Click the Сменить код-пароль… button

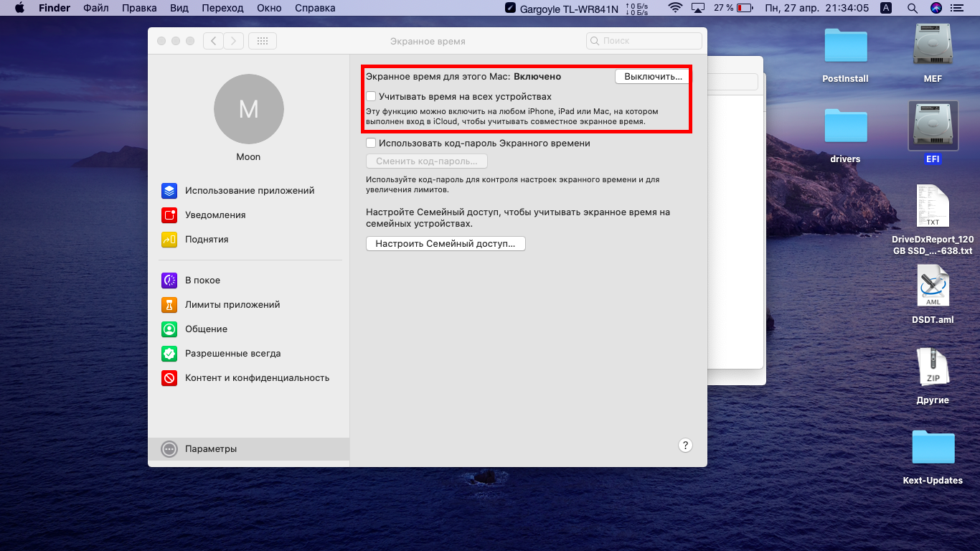(x=427, y=161)
